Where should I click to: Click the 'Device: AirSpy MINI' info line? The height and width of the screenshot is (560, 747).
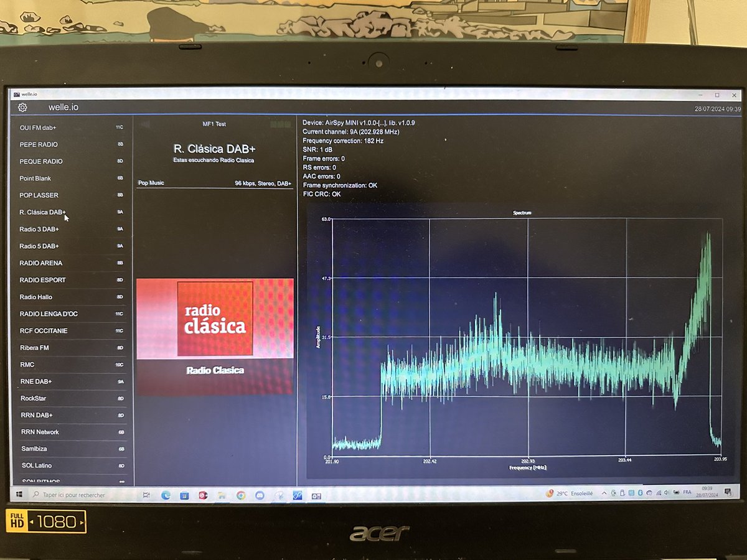[359, 123]
